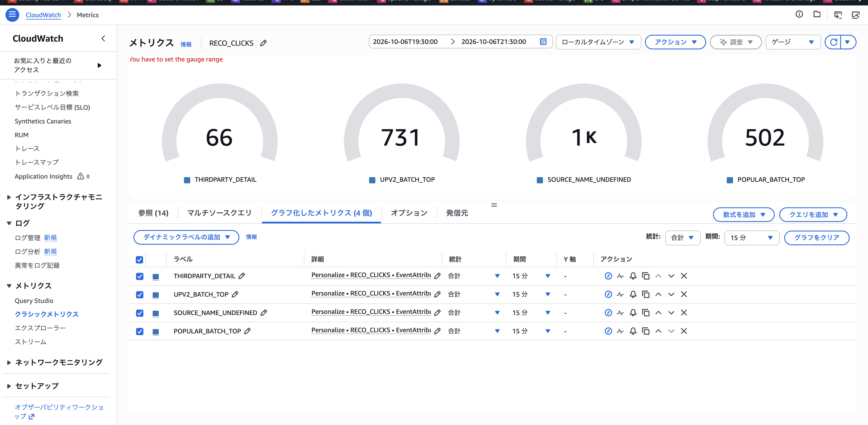Uncheck the POPULAR_BATCH_TOP metric checkbox

click(x=139, y=332)
